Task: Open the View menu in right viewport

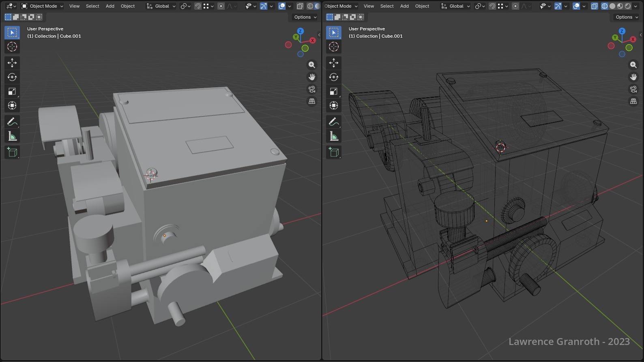Action: 369,6
